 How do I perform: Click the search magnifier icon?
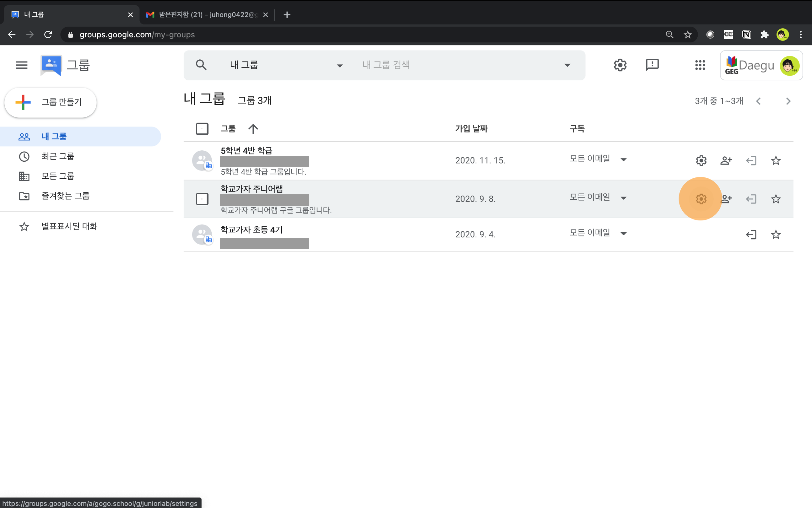pyautogui.click(x=201, y=65)
